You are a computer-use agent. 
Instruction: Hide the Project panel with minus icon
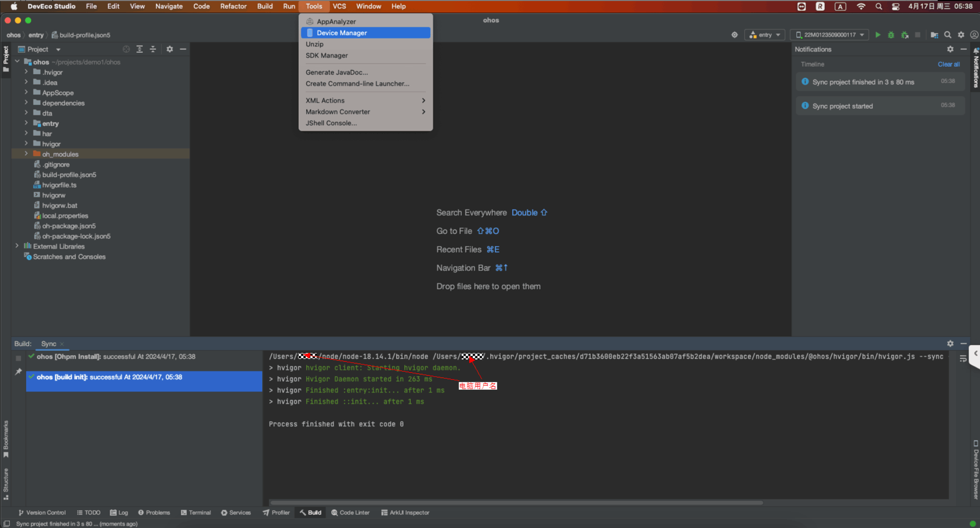183,49
